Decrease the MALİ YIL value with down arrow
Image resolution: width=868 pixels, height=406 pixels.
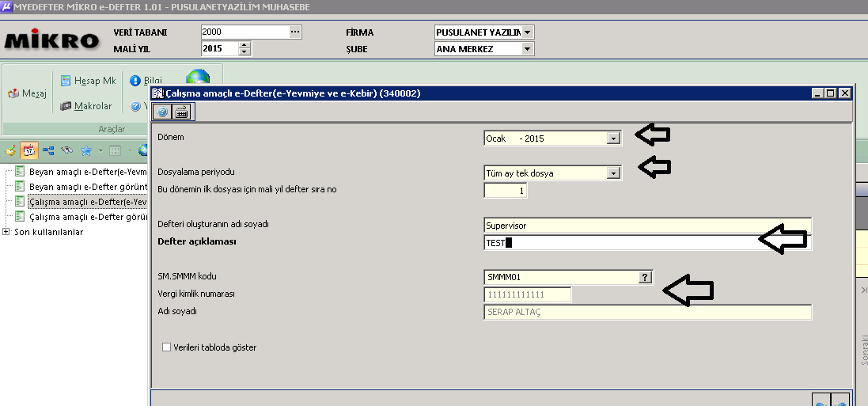[244, 52]
